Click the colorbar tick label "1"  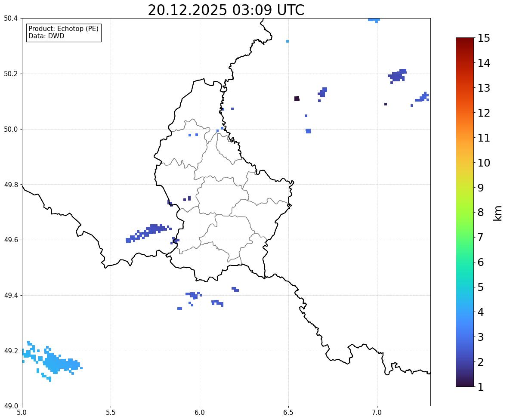(x=481, y=387)
